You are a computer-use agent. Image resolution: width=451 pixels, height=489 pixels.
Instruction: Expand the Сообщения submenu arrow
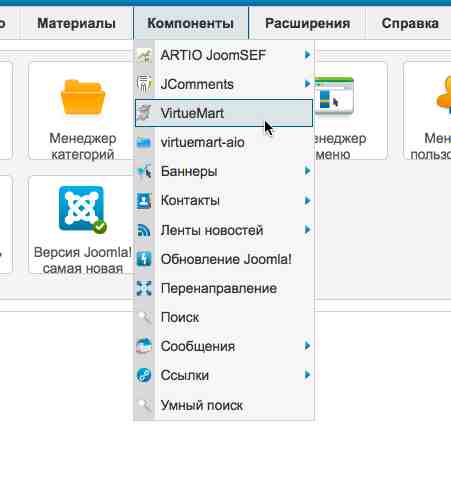(307, 346)
